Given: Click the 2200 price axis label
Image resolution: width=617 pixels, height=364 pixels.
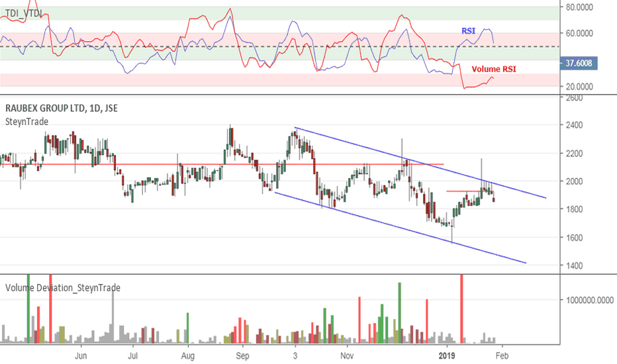Looking at the screenshot, I should click(x=574, y=154).
